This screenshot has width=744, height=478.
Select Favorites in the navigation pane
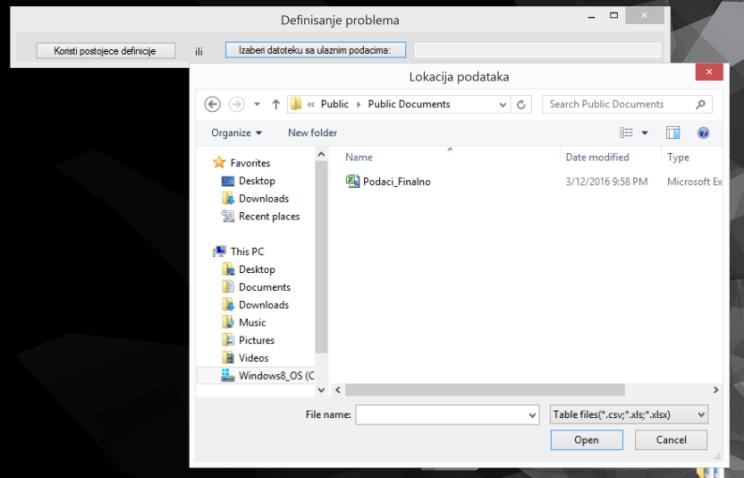(x=250, y=163)
